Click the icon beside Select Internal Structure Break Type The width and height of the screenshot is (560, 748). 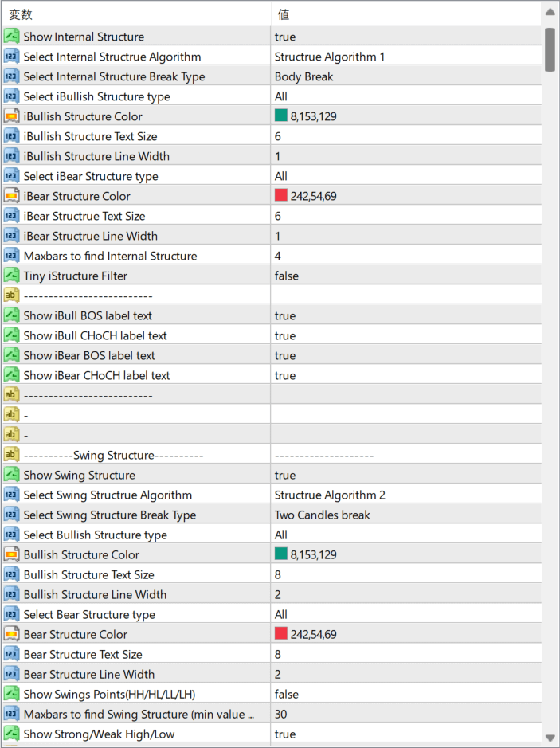(11, 76)
